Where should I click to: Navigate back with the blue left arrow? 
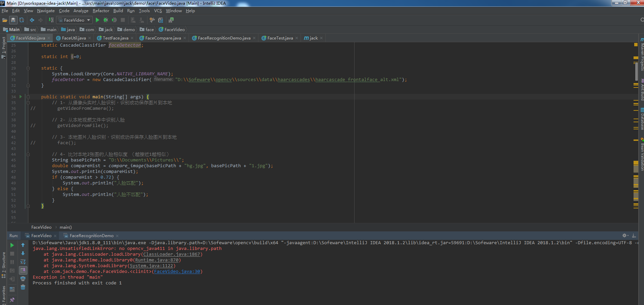click(x=32, y=20)
